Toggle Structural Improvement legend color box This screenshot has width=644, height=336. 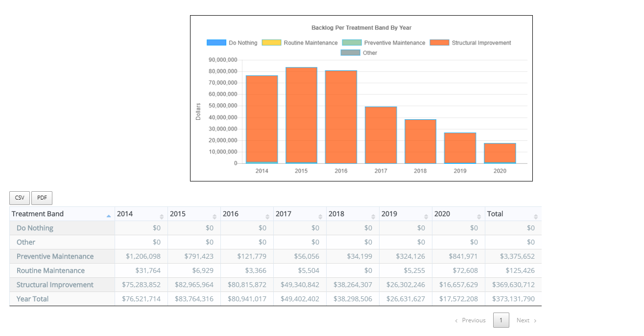click(439, 43)
